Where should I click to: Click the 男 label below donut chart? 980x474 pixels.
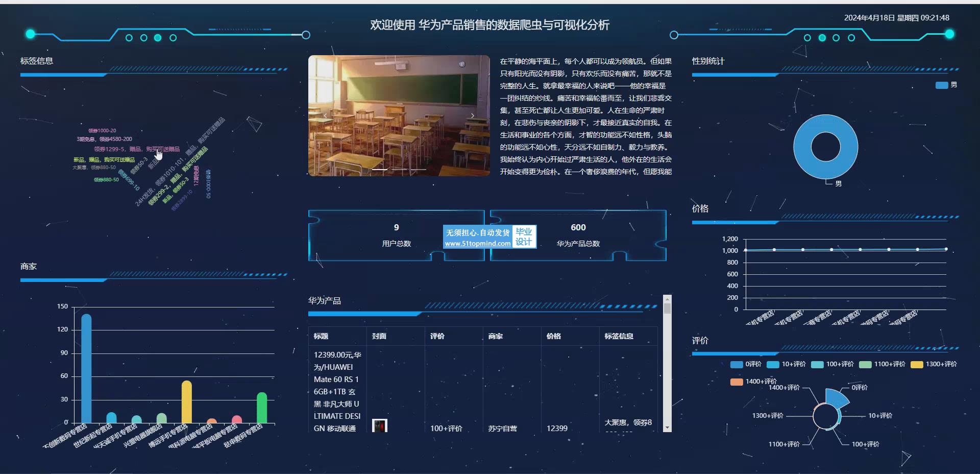coord(839,184)
